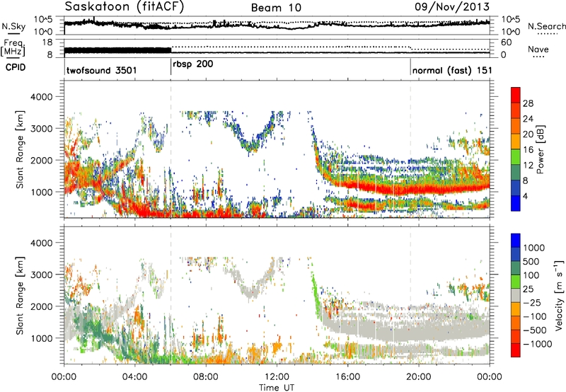Click the 'N.Search' legend label
Image resolution: width=566 pixels, height=392 pixels.
[x=546, y=26]
